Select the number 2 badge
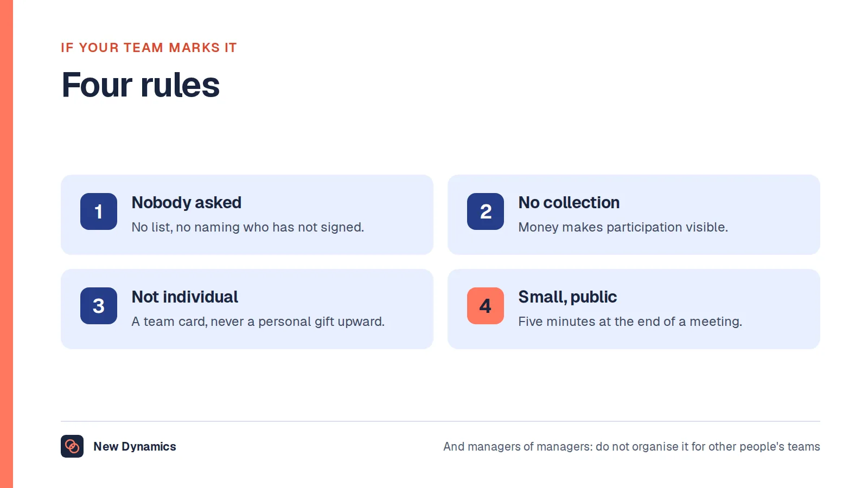Viewport: 868px width, 488px height. [x=486, y=211]
